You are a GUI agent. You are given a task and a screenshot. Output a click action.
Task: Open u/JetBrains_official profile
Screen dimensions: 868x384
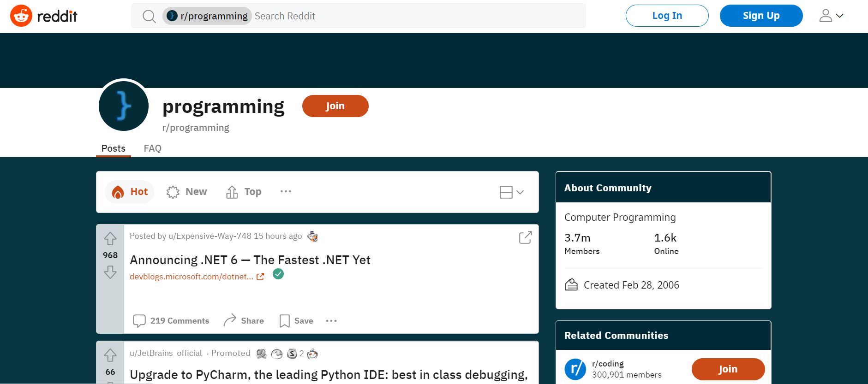tap(166, 353)
